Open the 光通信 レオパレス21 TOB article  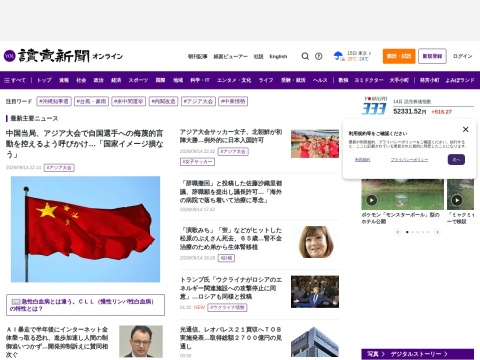[x=231, y=338]
